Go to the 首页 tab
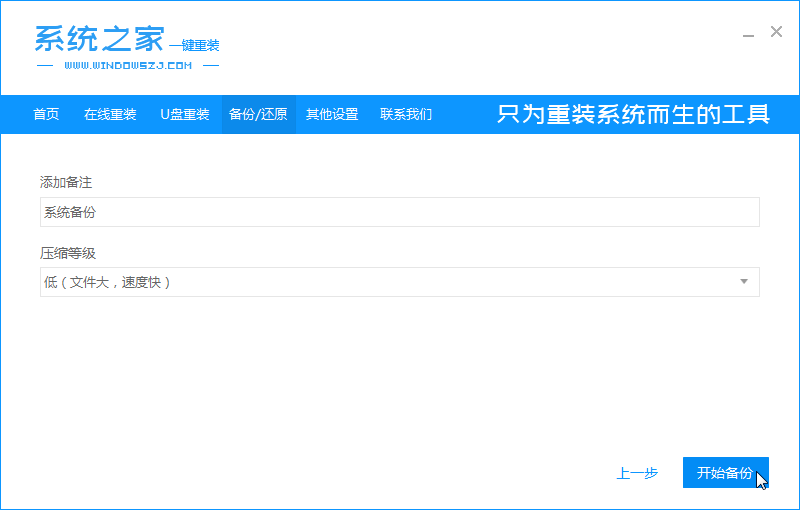Image resolution: width=800 pixels, height=510 pixels. pos(46,114)
